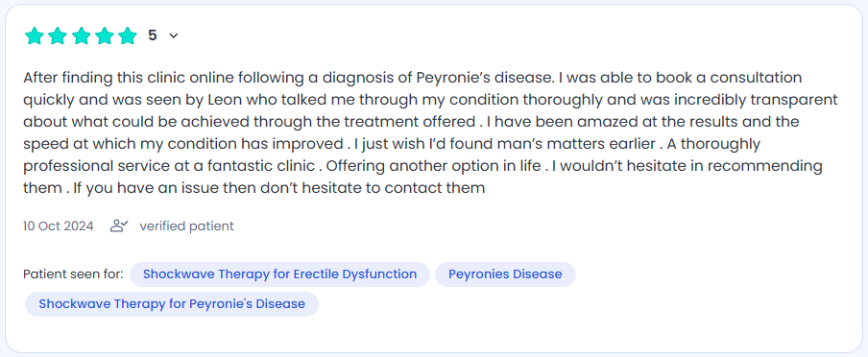
Task: Select the rating number 5
Action: [153, 36]
